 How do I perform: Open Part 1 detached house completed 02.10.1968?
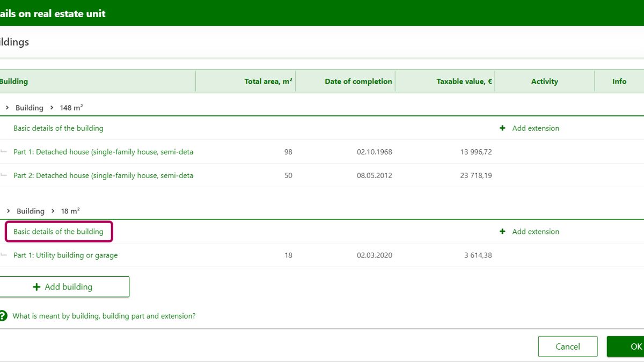pos(103,152)
